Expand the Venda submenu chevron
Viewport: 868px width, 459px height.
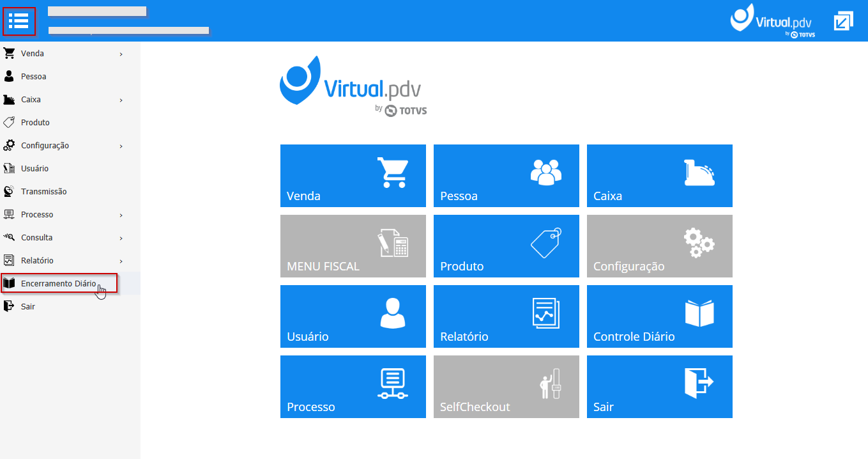pos(121,54)
